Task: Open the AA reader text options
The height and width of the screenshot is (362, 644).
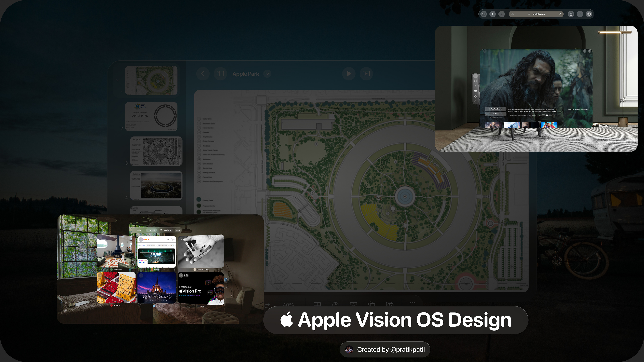Action: 512,14
